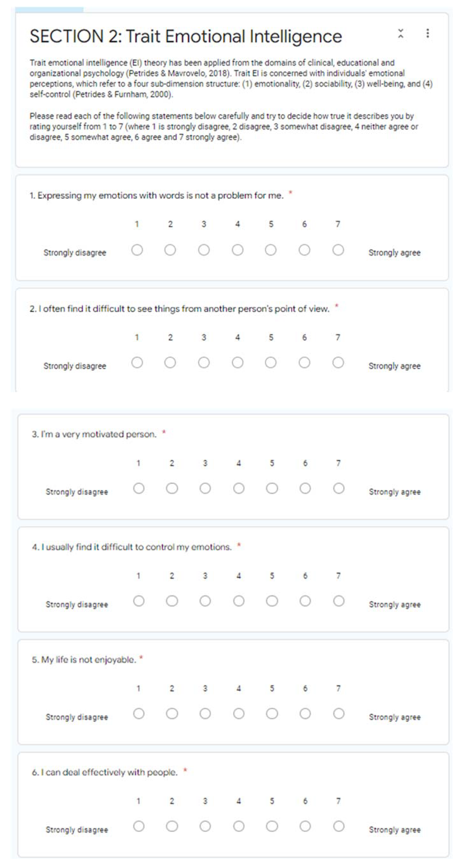
Task: Choose rating 7 for question 3
Action: pos(339,488)
